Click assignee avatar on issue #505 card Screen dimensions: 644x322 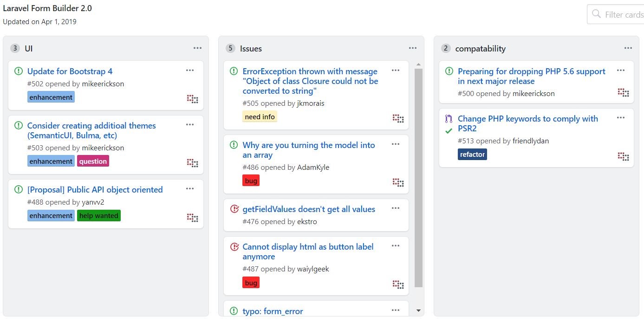[398, 118]
